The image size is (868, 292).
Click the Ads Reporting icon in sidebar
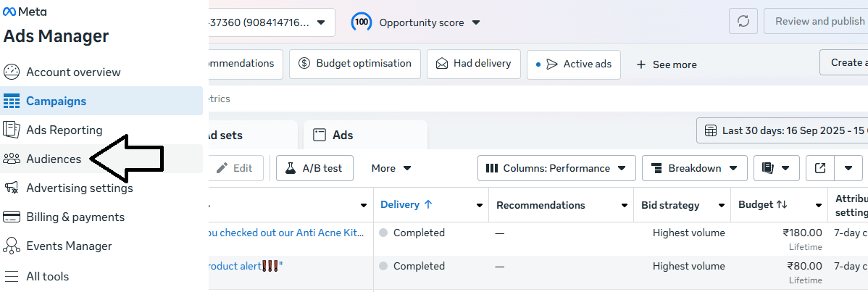click(12, 130)
